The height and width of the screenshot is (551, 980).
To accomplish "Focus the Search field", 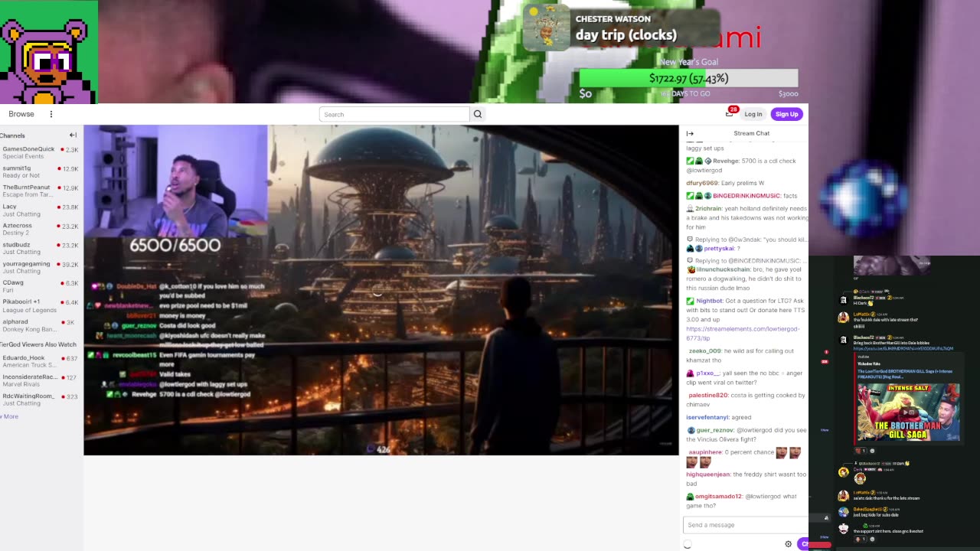I will [394, 114].
